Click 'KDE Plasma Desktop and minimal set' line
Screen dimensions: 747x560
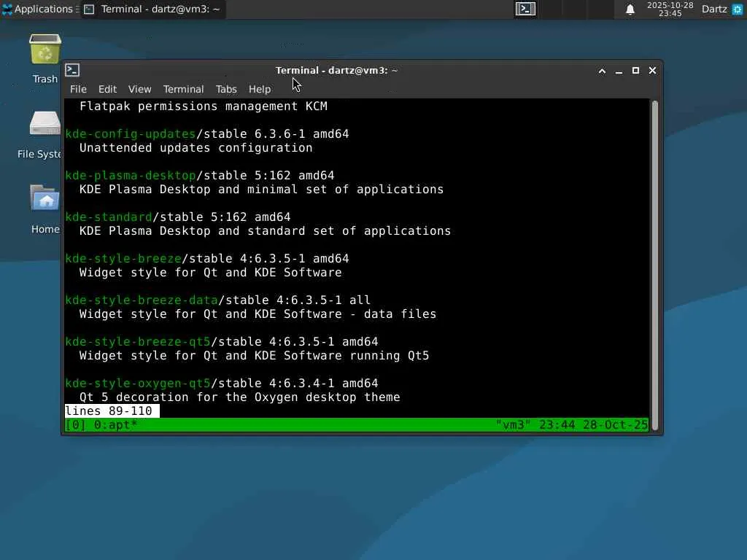click(x=262, y=189)
